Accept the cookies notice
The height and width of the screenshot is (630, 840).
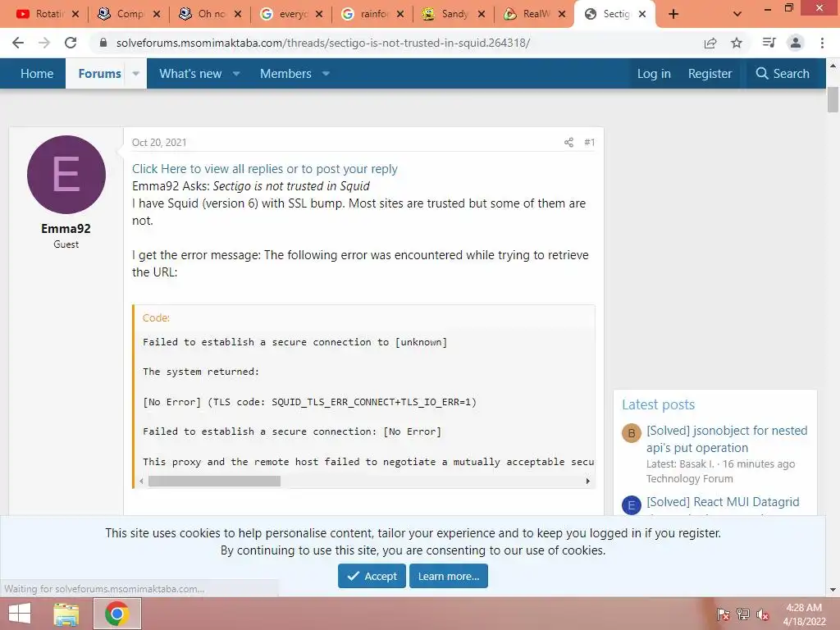[x=372, y=576]
